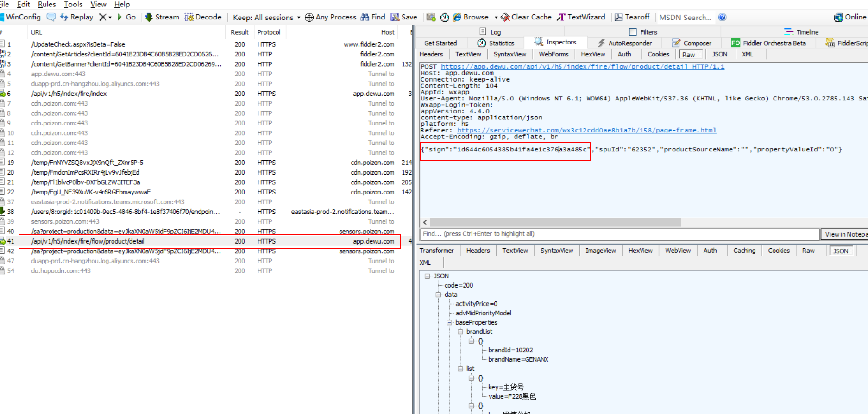The width and height of the screenshot is (868, 414).
Task: Open Keep: All sessions dropdown
Action: coord(266,18)
